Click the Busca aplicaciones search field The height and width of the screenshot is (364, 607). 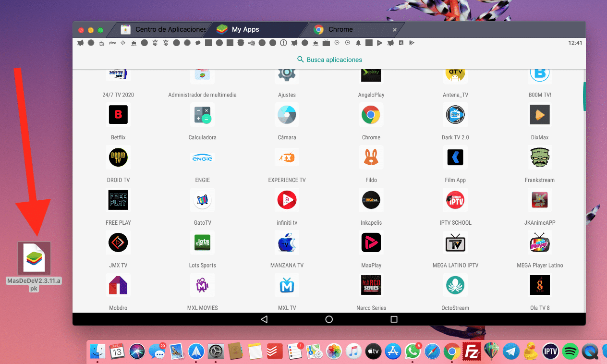(329, 59)
